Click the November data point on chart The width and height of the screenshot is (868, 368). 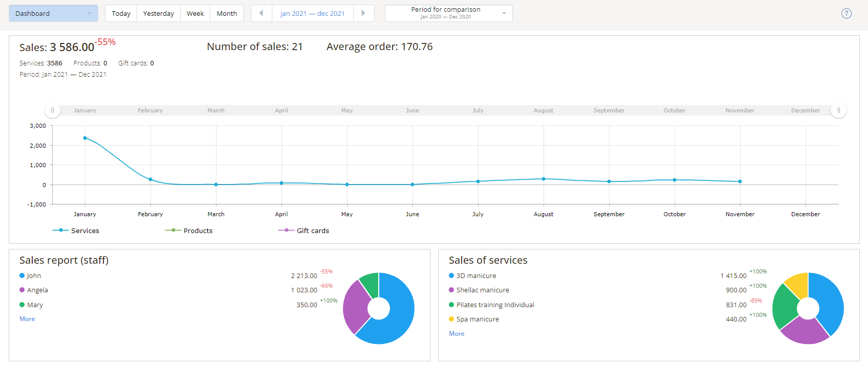740,181
